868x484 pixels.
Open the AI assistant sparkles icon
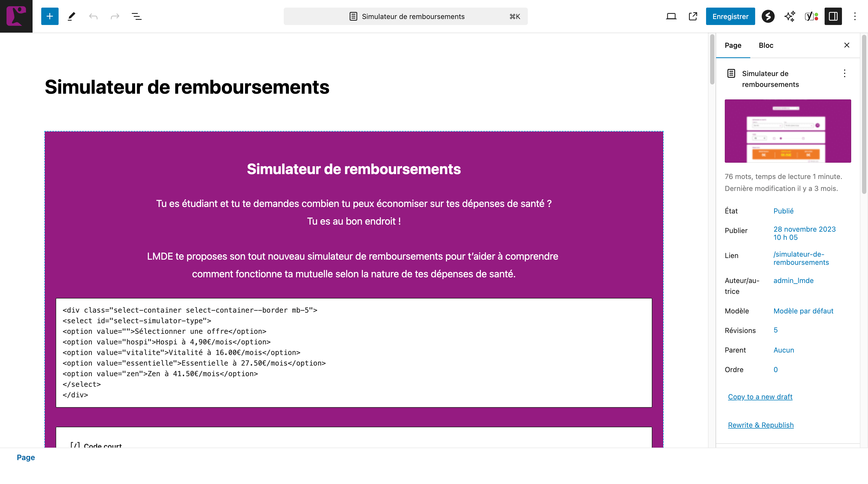click(x=790, y=16)
